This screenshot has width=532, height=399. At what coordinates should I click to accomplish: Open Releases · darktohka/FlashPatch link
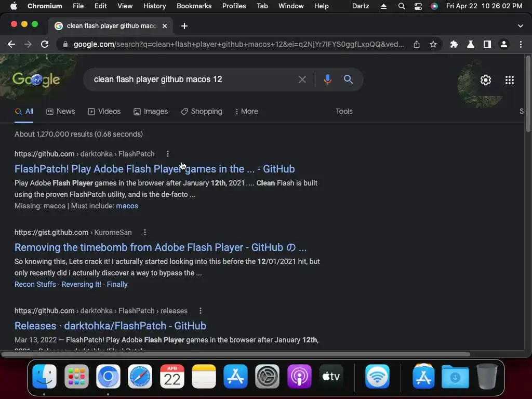pyautogui.click(x=110, y=326)
